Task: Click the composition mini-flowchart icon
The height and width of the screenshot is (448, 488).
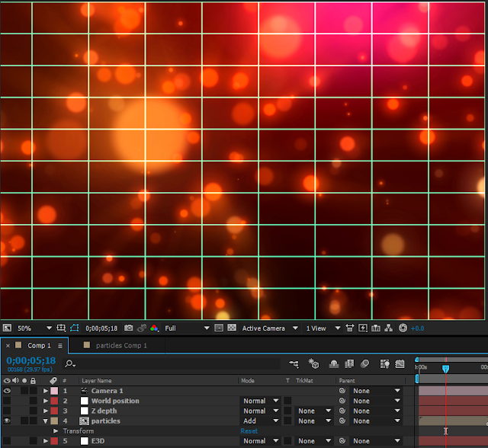Action: [294, 364]
